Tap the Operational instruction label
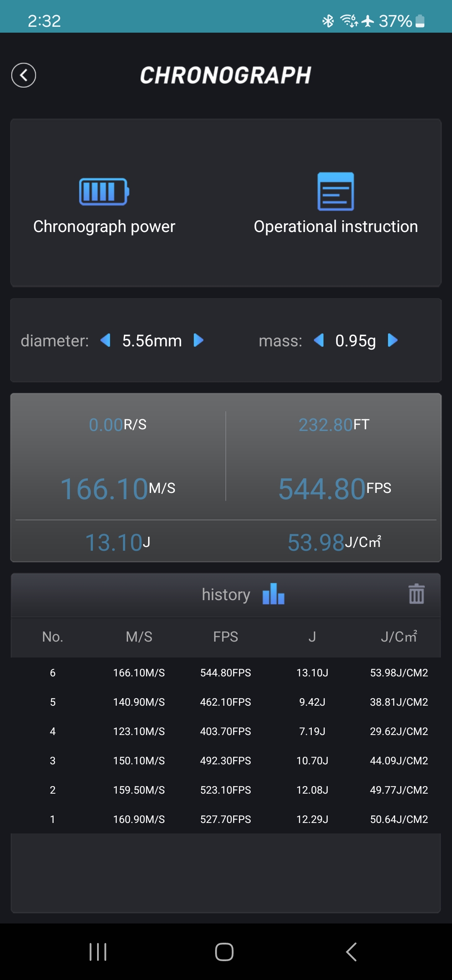 pyautogui.click(x=336, y=227)
